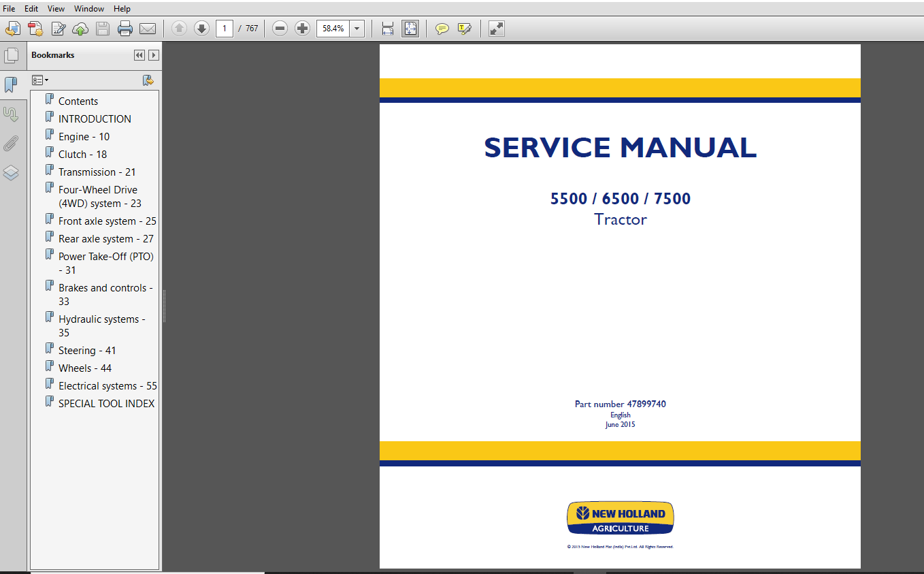Collapse the Bookmarks pane with double-arrow button
The image size is (924, 574).
point(139,55)
